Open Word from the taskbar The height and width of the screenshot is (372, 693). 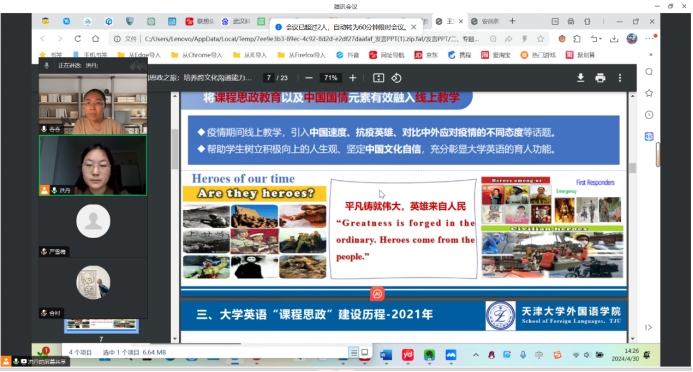coord(386,355)
